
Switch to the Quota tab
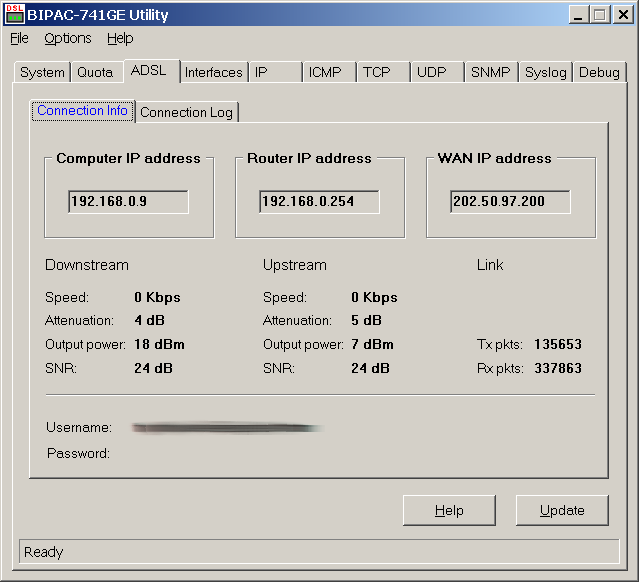pyautogui.click(x=95, y=72)
